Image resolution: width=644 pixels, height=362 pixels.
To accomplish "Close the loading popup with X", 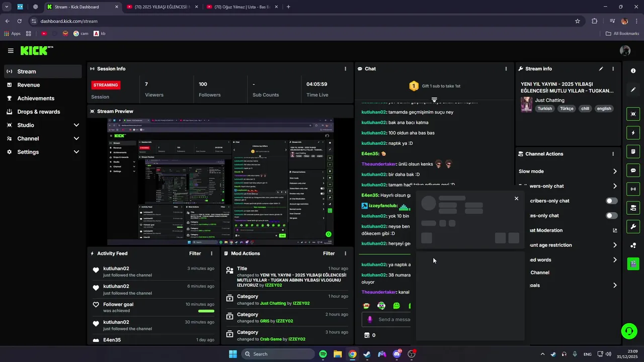I will 516,199.
